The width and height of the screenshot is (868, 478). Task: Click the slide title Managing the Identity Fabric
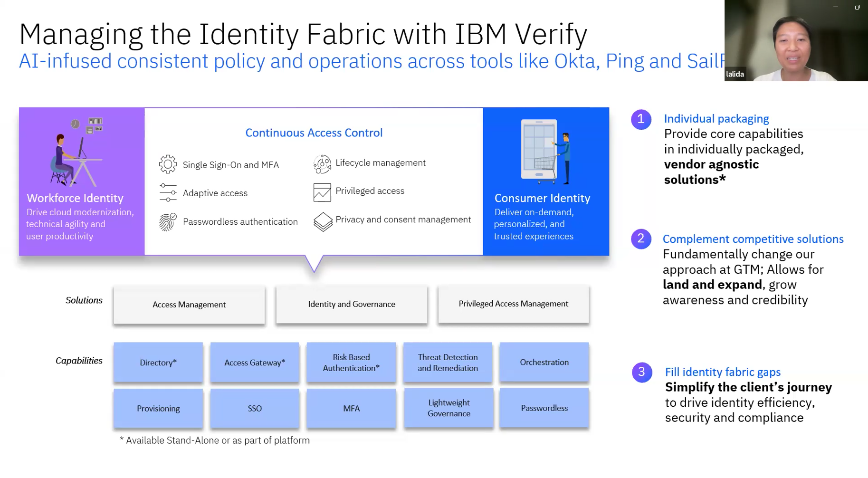[x=303, y=34]
